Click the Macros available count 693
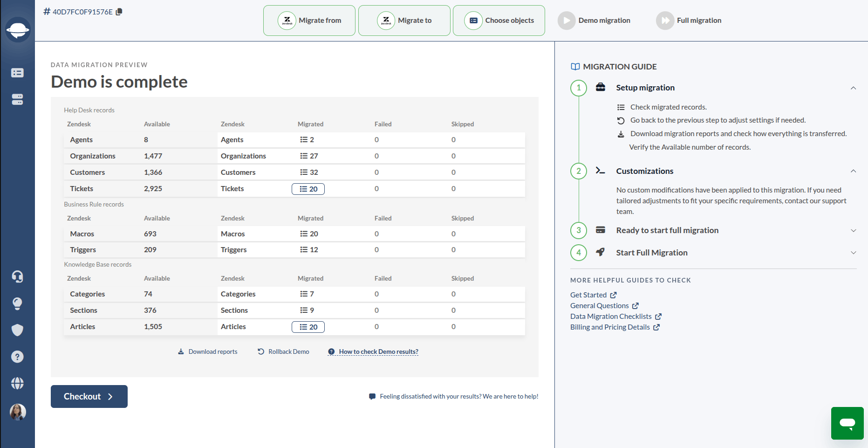This screenshot has height=448, width=868. click(x=150, y=234)
